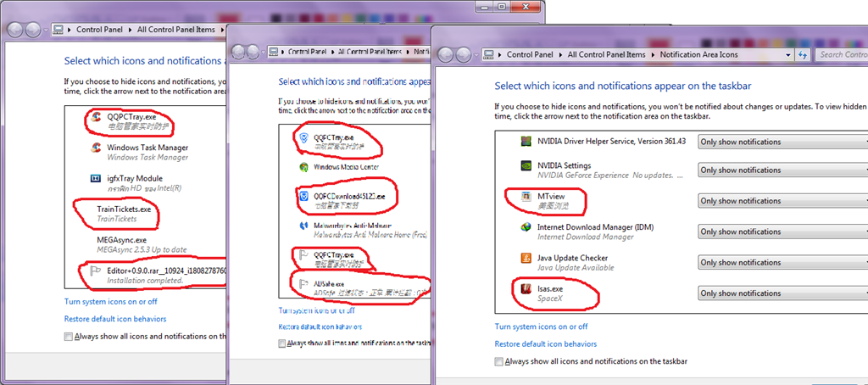Click the NVIDIA Driver Helper Service icon
The image size is (868, 385).
(x=526, y=142)
